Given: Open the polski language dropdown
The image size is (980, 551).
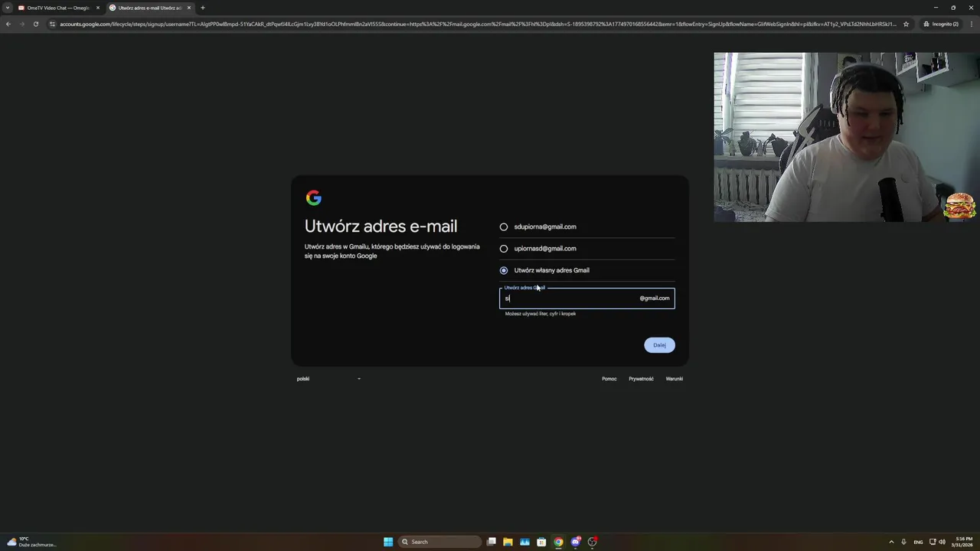Looking at the screenshot, I should 328,379.
